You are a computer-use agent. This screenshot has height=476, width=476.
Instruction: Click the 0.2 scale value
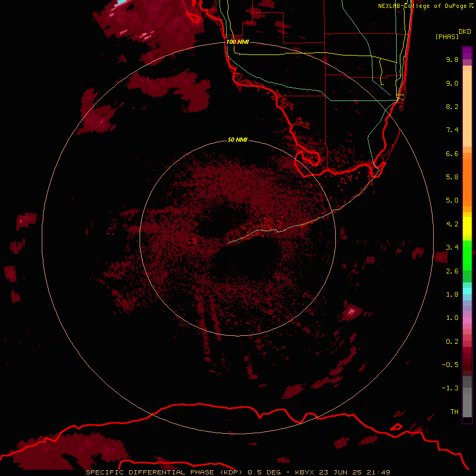452,342
